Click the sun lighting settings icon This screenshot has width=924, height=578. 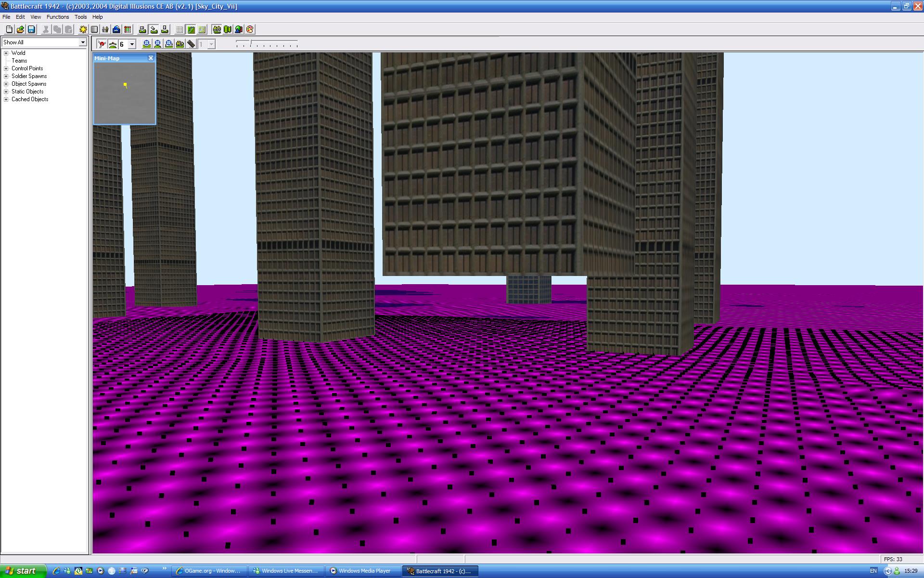[83, 29]
